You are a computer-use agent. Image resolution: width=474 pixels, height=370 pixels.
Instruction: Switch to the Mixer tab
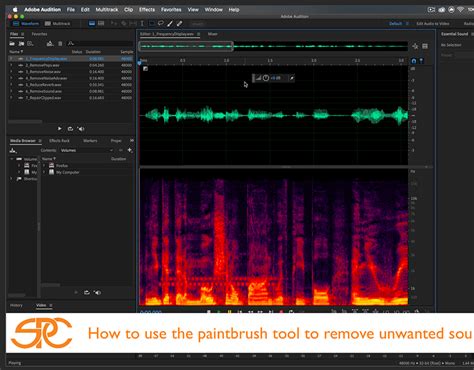(213, 34)
